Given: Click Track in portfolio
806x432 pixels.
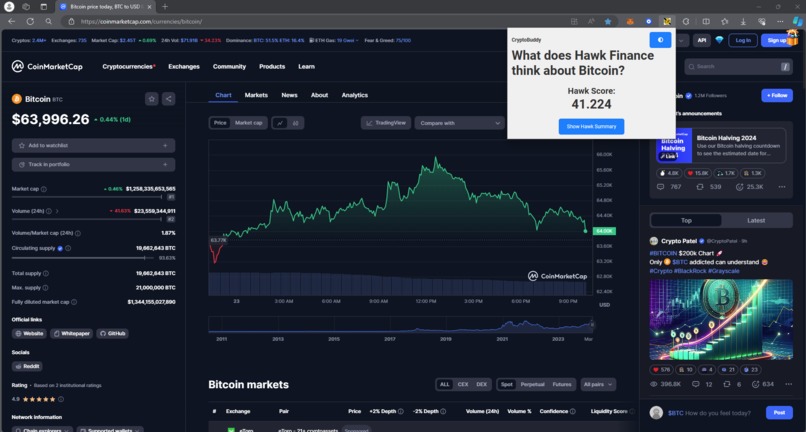Looking at the screenshot, I should coord(93,165).
